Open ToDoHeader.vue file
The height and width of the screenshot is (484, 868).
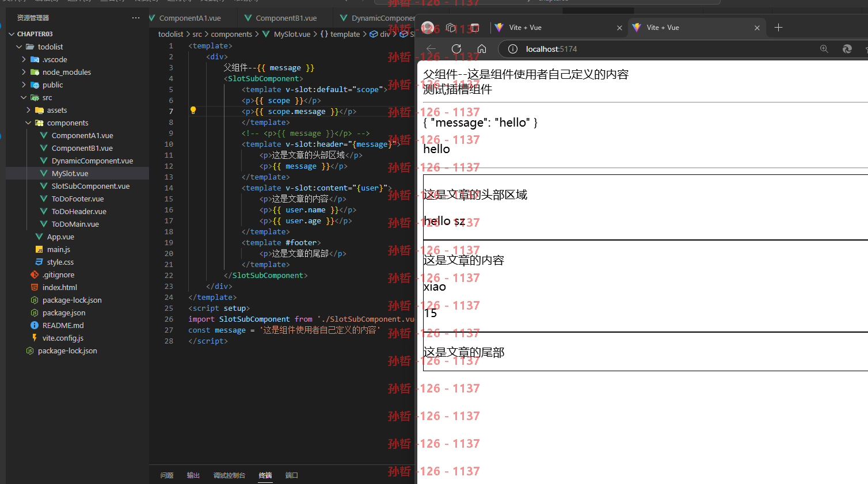point(79,211)
